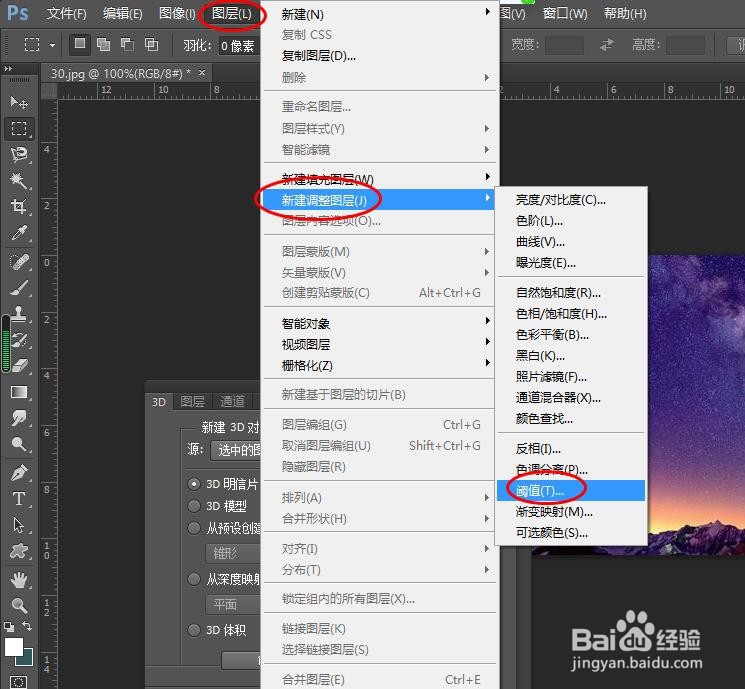Switch to the 图层 panel tab
745x689 pixels.
click(x=192, y=402)
